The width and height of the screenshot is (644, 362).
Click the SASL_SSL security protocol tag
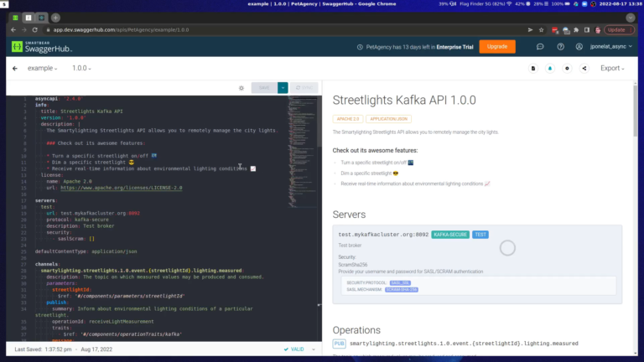[400, 283]
